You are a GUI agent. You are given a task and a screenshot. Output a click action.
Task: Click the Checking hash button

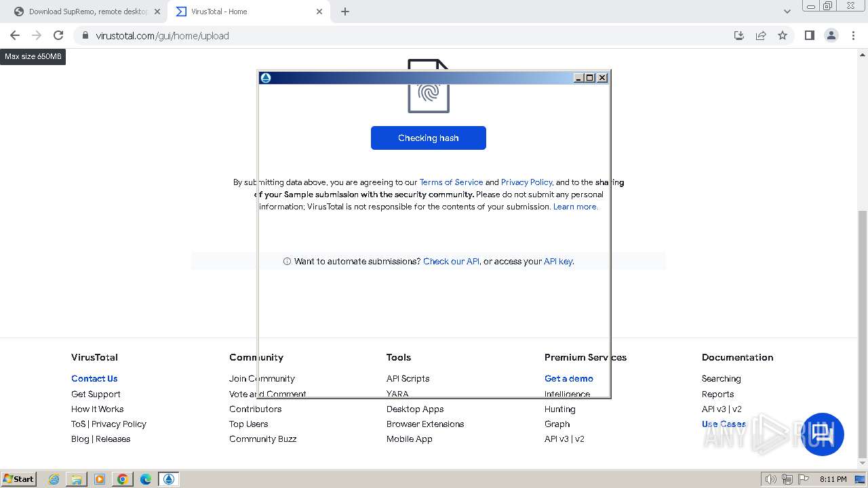point(429,138)
